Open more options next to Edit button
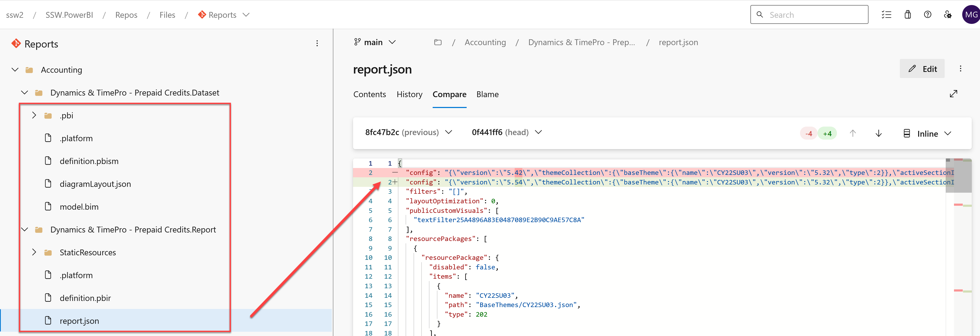 coord(960,69)
